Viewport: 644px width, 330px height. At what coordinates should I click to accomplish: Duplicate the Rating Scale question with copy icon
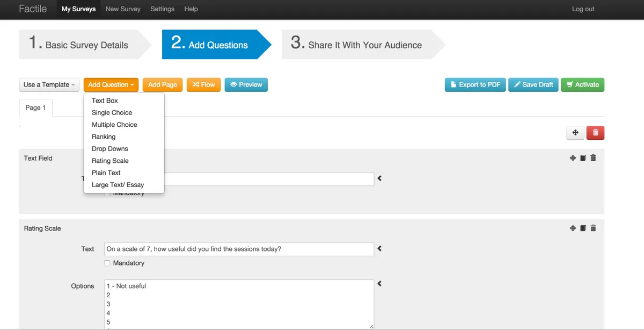tap(583, 228)
